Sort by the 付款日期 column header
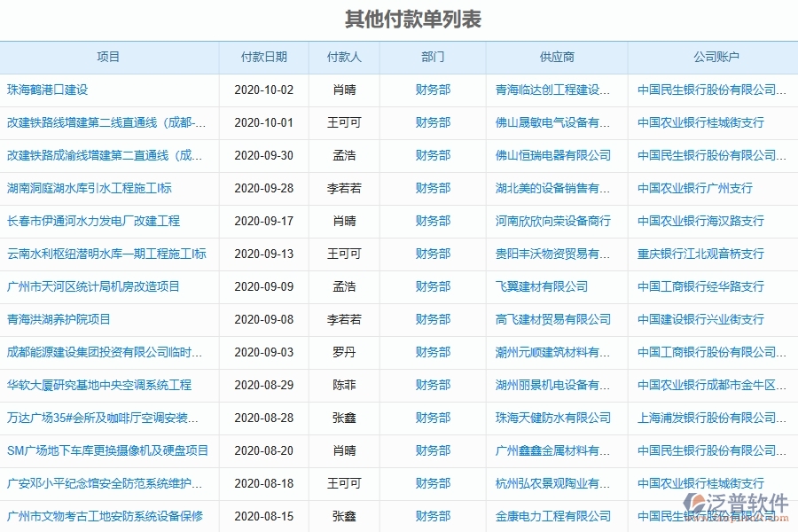 coord(264,56)
